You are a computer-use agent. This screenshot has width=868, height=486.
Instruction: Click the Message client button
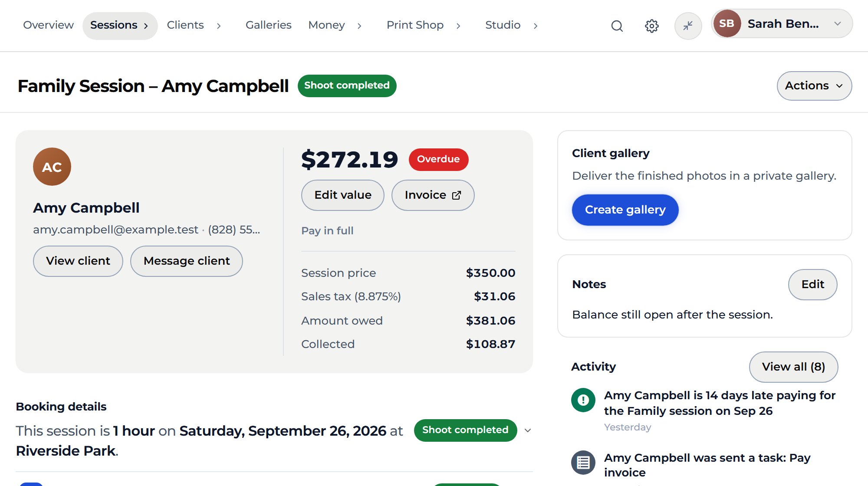point(187,261)
